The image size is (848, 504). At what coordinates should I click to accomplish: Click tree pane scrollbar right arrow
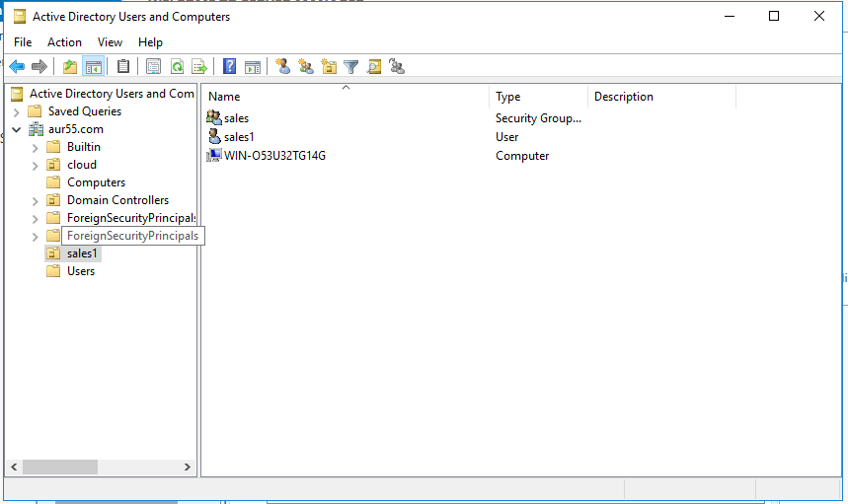(188, 467)
